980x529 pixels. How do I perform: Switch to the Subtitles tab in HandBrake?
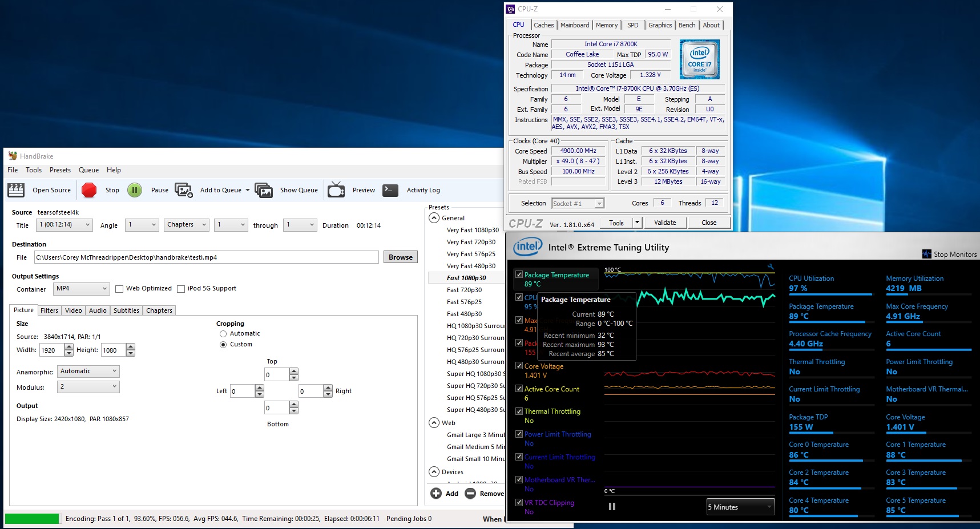126,310
